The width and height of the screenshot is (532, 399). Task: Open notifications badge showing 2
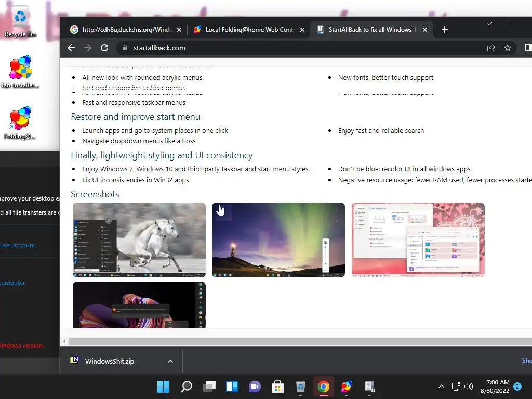pyautogui.click(x=517, y=387)
